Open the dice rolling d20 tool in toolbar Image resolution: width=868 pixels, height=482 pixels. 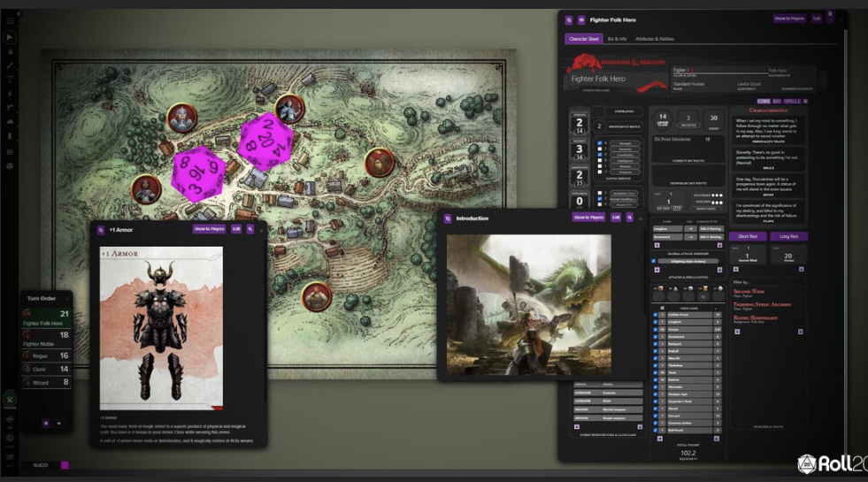click(10, 166)
